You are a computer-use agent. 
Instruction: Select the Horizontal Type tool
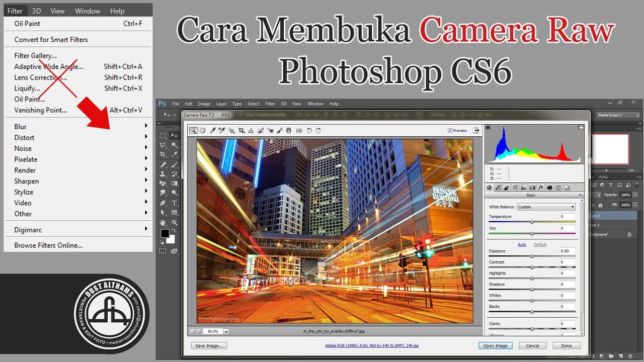coord(174,203)
